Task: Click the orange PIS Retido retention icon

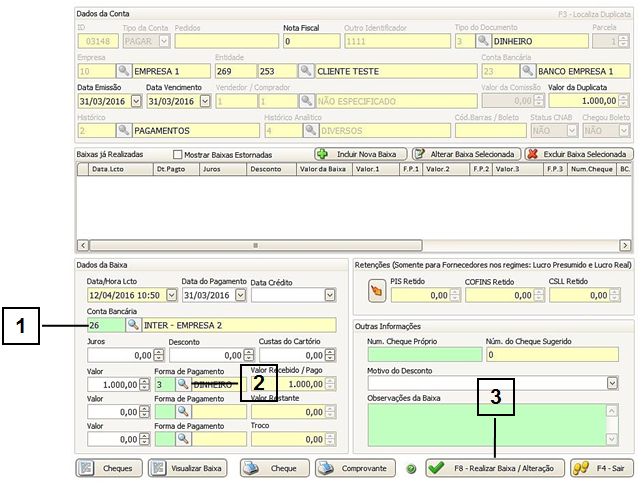Action: pos(377,294)
